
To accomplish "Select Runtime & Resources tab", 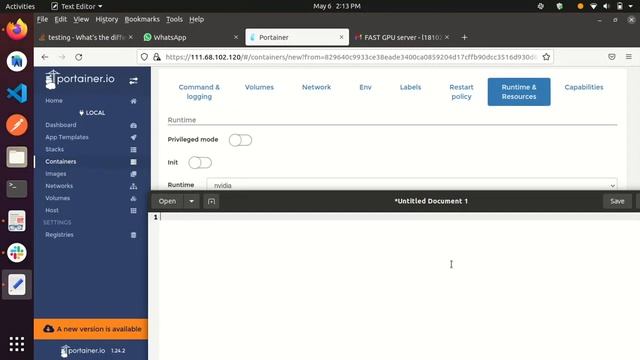I will pyautogui.click(x=519, y=92).
